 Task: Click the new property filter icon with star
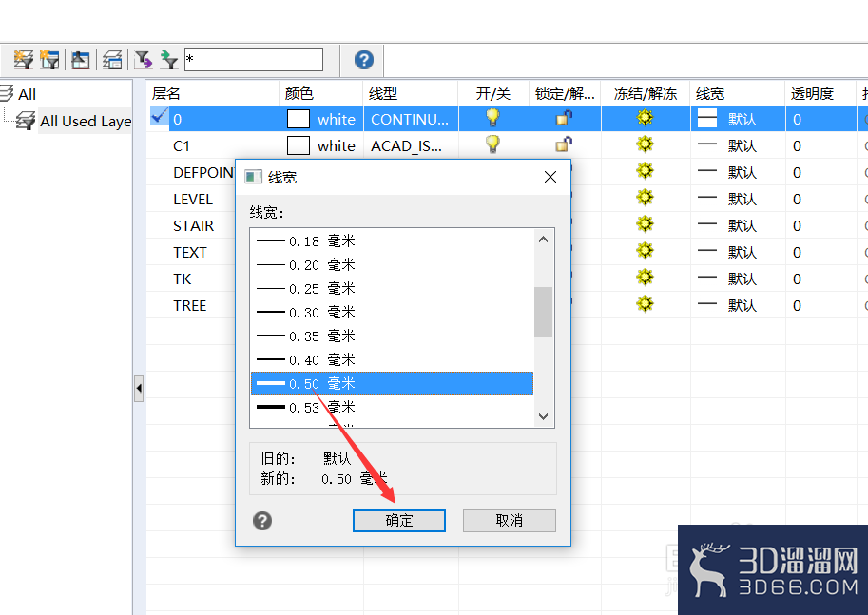(23, 60)
